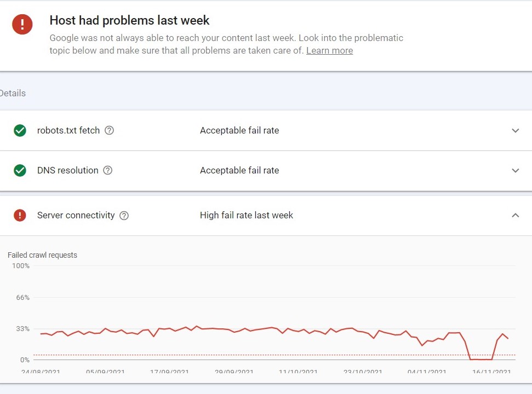This screenshot has height=394, width=532.
Task: Click High fail rate last week status
Action: pyautogui.click(x=247, y=215)
